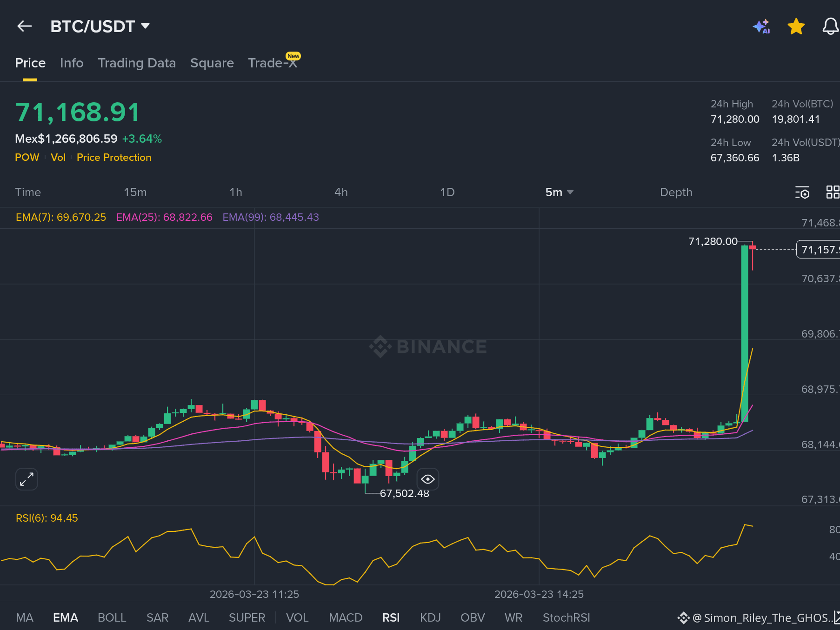840x630 pixels.
Task: Switch to the Price tab
Action: pos(30,63)
